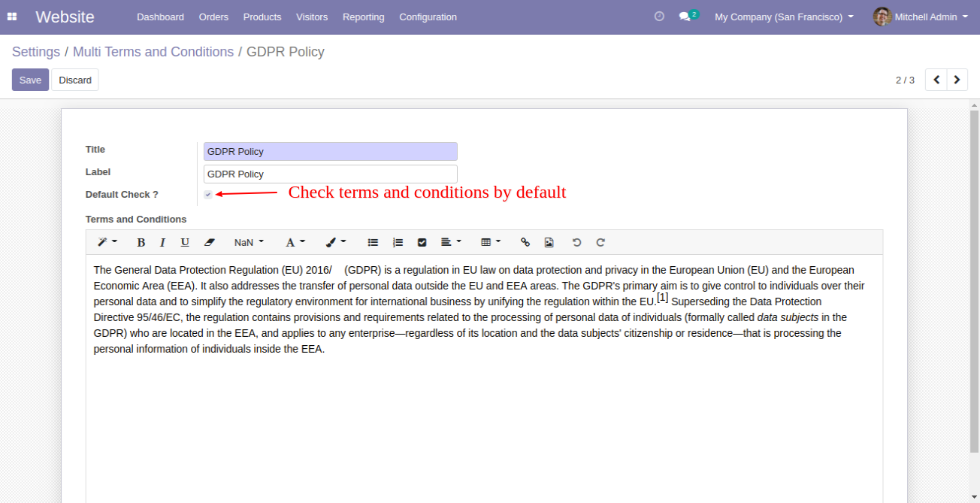980x503 pixels.
Task: Click the Save button
Action: coord(30,80)
